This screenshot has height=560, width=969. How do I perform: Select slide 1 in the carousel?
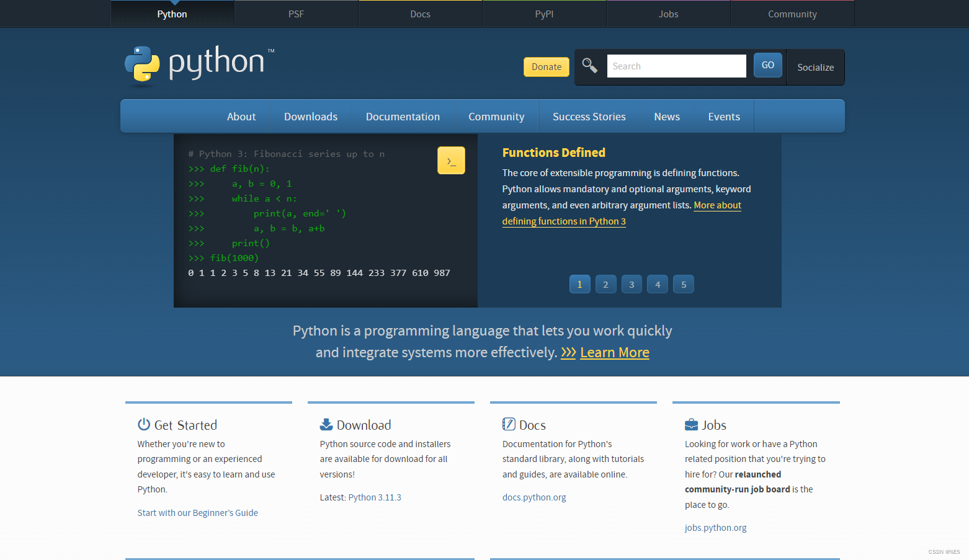tap(580, 284)
